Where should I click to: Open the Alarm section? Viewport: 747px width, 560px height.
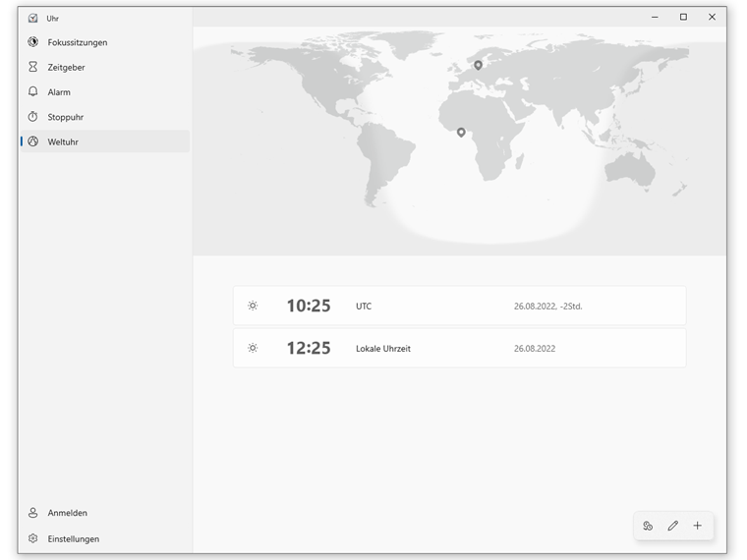pyautogui.click(x=105, y=92)
